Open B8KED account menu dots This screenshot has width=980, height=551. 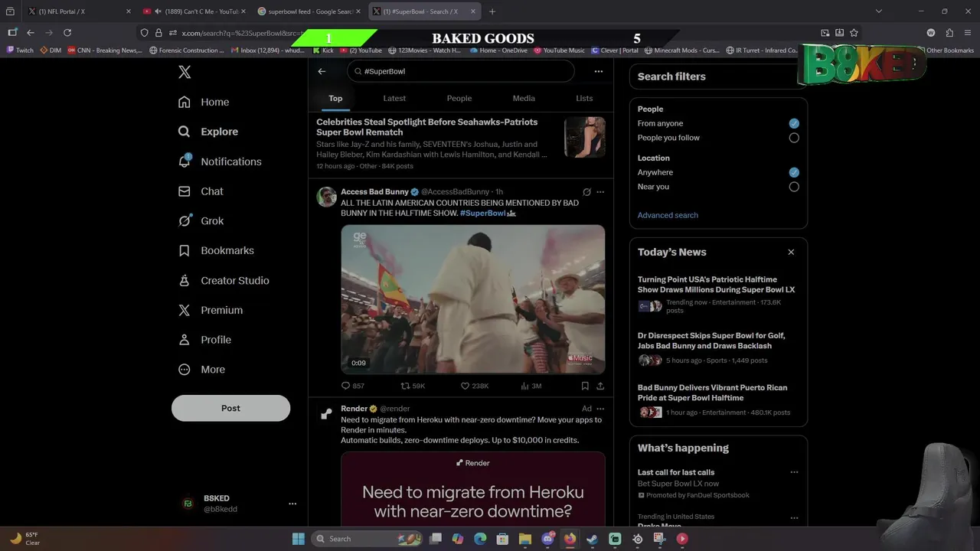coord(292,504)
